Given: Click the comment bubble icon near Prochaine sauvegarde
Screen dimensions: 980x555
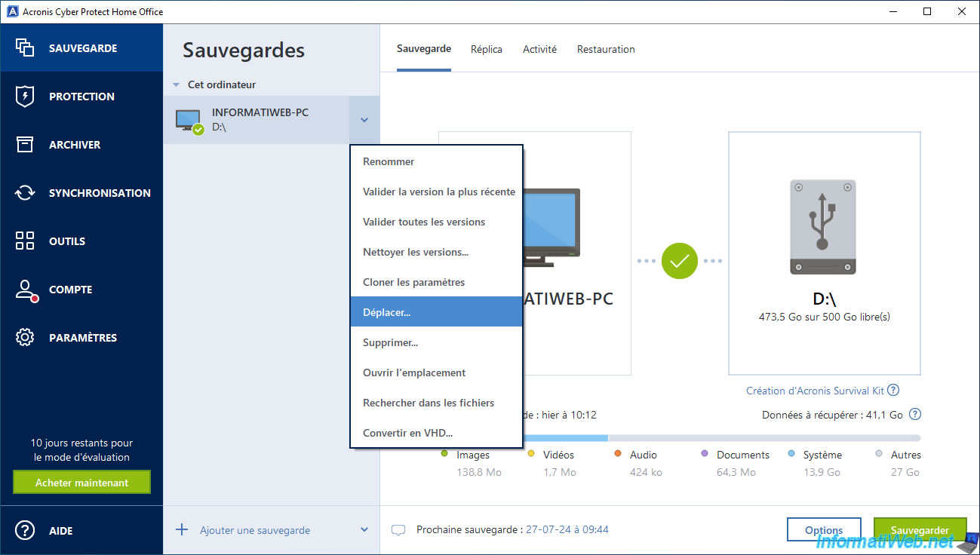Looking at the screenshot, I should point(398,530).
